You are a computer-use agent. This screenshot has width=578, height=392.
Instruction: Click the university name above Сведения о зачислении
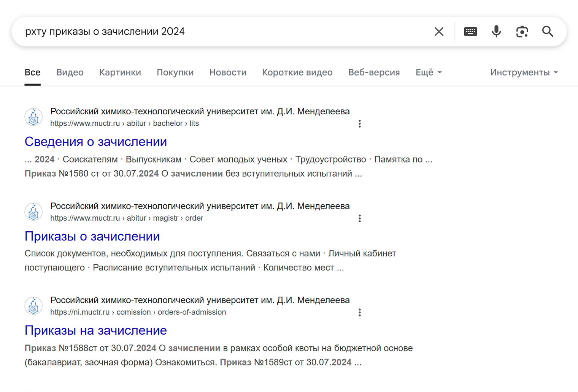click(x=200, y=111)
